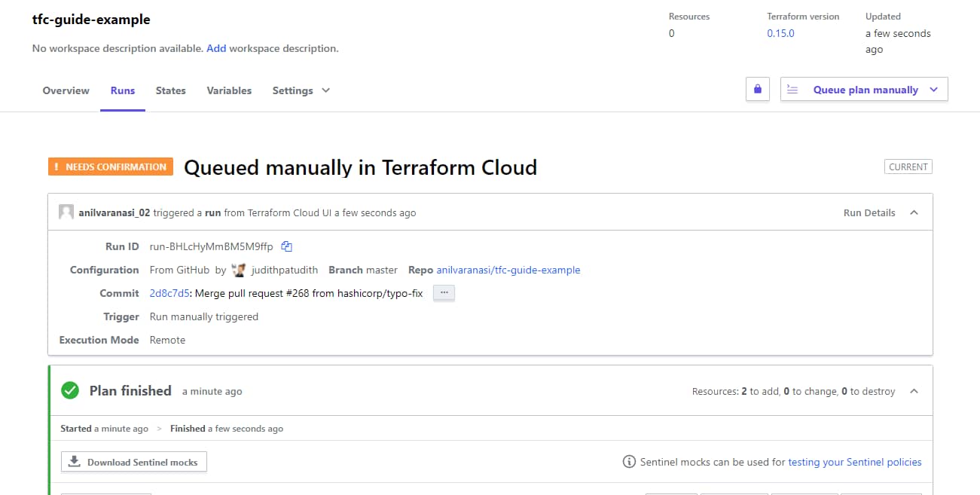
Task: Click the download icon in Download Sentinel mocks
Action: tap(74, 461)
